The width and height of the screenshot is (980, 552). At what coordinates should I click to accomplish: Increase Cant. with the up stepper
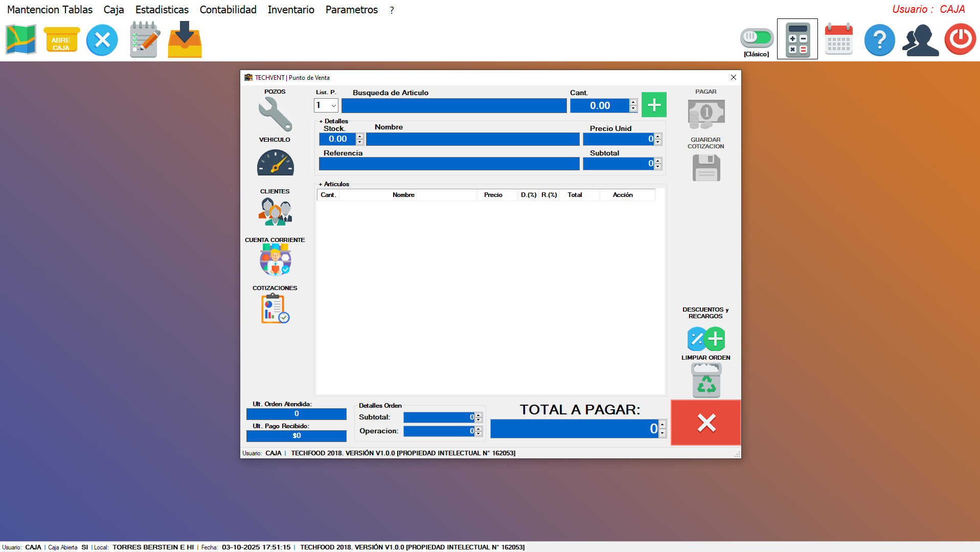[633, 102]
